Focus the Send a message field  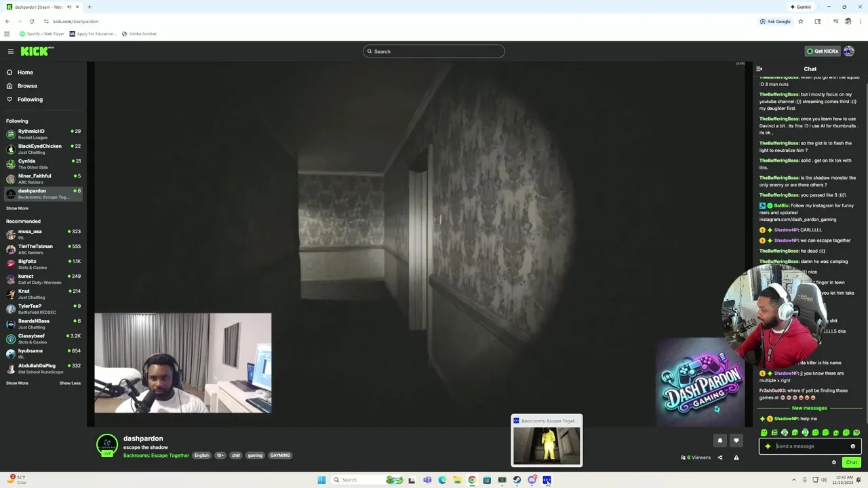[x=810, y=447]
